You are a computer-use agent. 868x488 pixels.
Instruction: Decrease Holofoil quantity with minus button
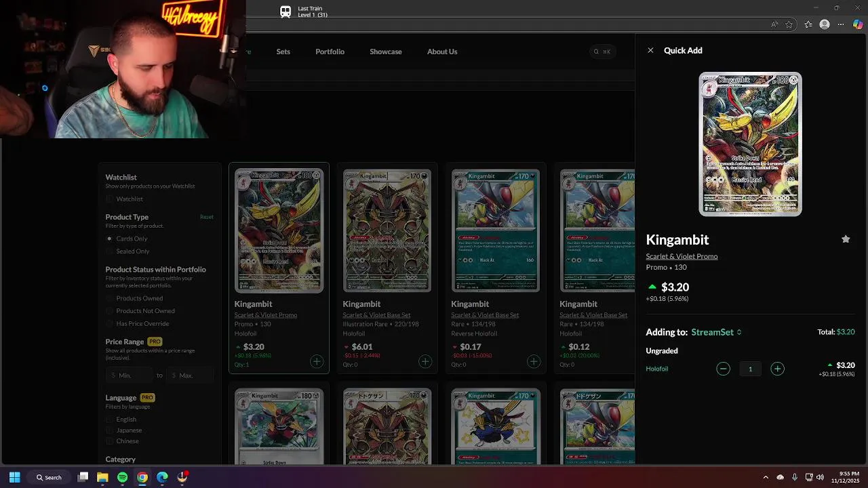(723, 369)
